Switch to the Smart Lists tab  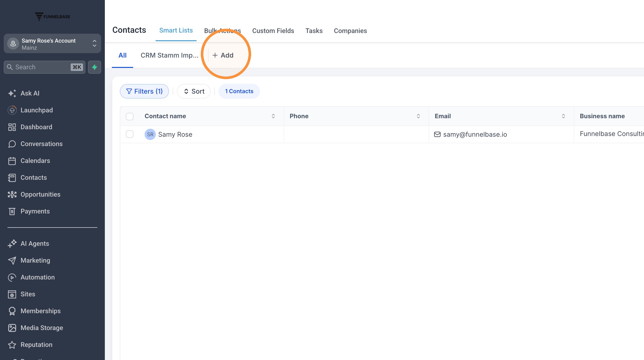coord(176,30)
